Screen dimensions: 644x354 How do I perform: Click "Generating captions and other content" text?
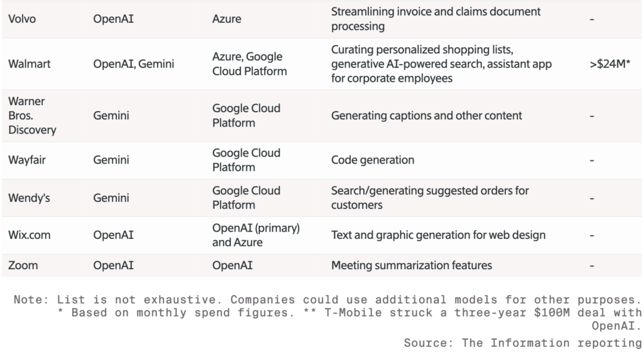pos(426,116)
